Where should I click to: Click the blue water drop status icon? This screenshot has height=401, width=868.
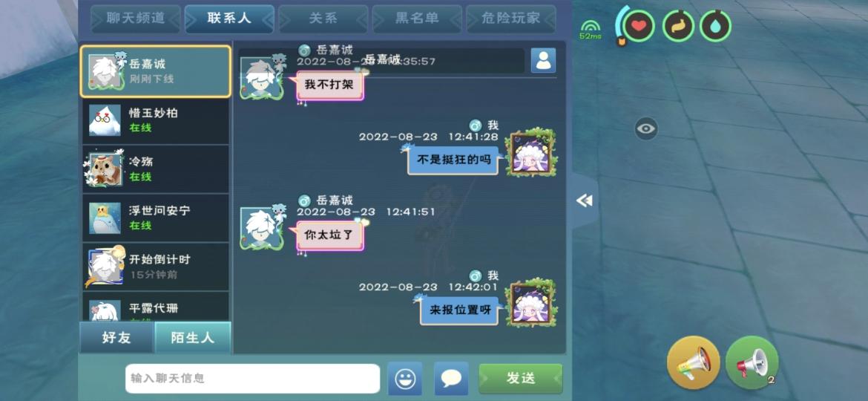pyautogui.click(x=715, y=26)
